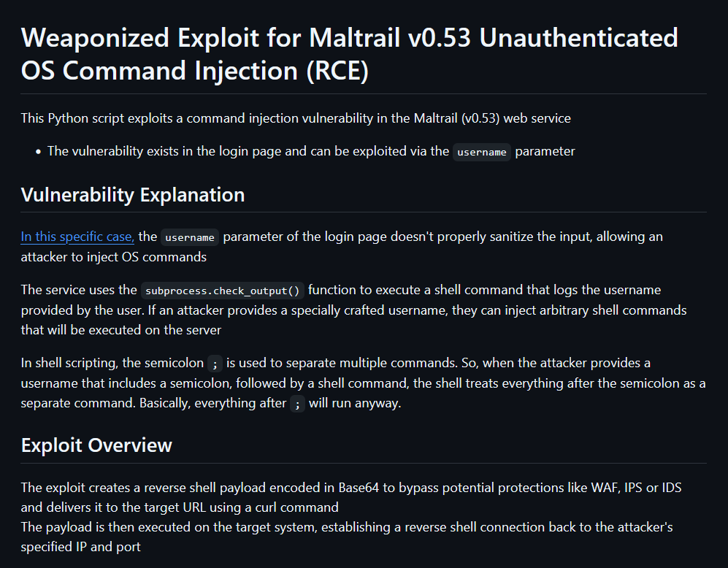Click the username code tag after "In this specific case, the"
728x568 pixels.
pyautogui.click(x=189, y=237)
